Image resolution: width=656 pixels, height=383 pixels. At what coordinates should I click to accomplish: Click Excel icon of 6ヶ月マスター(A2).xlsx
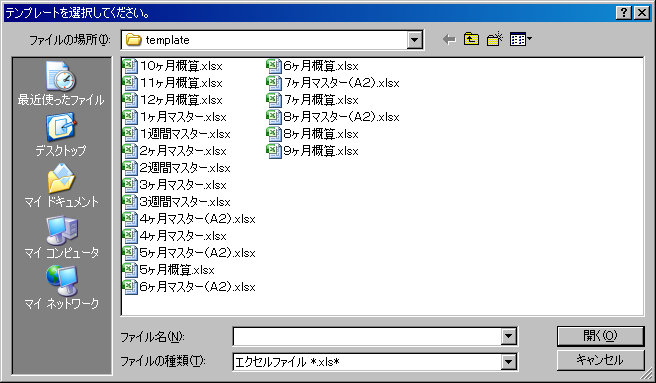click(130, 287)
